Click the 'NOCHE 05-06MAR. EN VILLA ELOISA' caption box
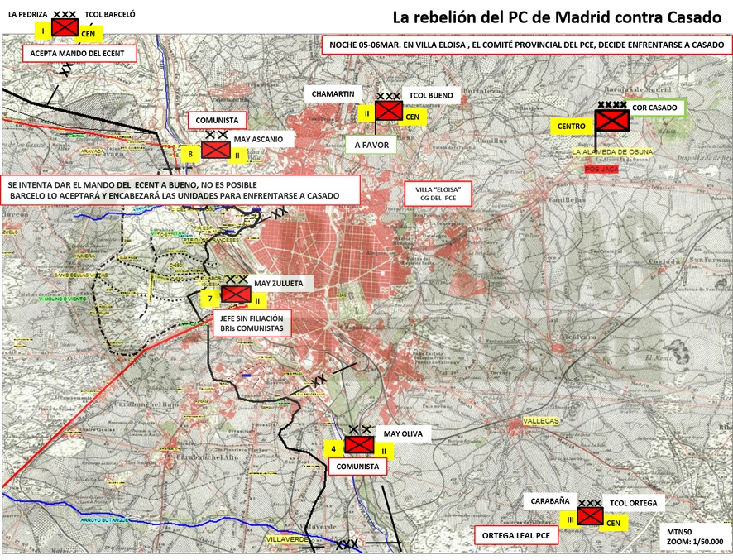 526,45
